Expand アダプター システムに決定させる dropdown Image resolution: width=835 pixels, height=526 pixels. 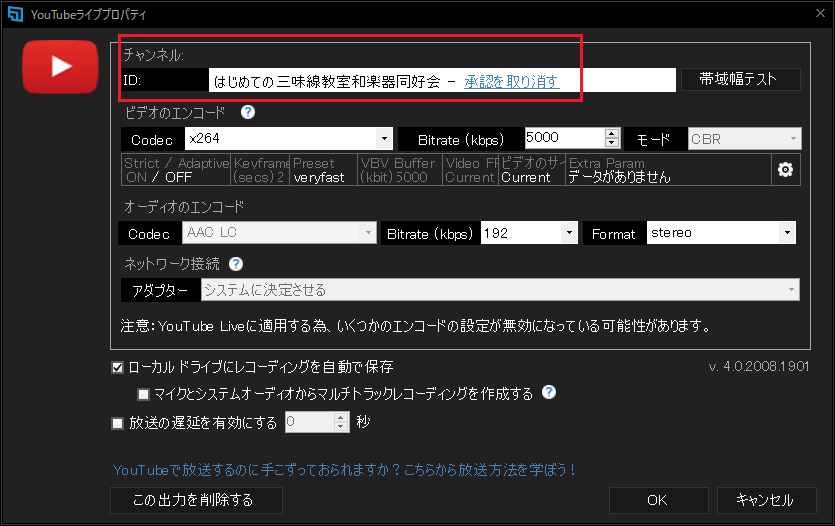(x=791, y=290)
